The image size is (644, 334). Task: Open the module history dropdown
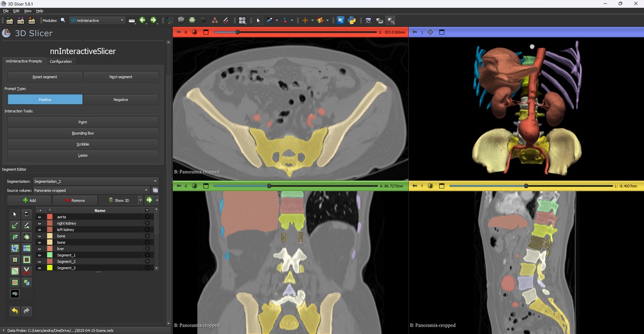132,20
